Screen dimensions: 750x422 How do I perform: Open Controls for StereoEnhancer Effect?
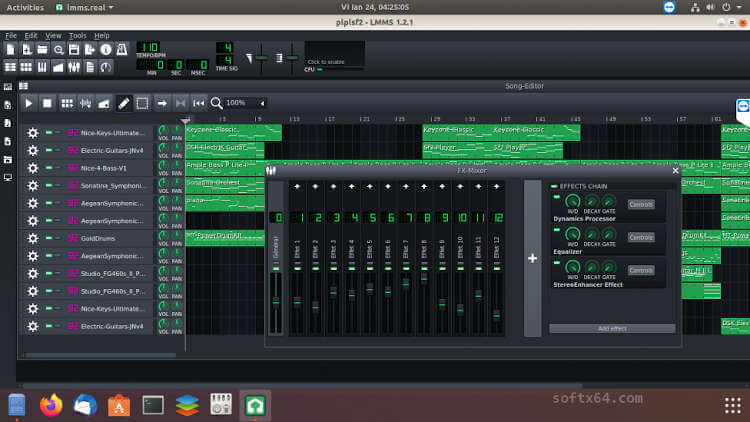coord(641,270)
